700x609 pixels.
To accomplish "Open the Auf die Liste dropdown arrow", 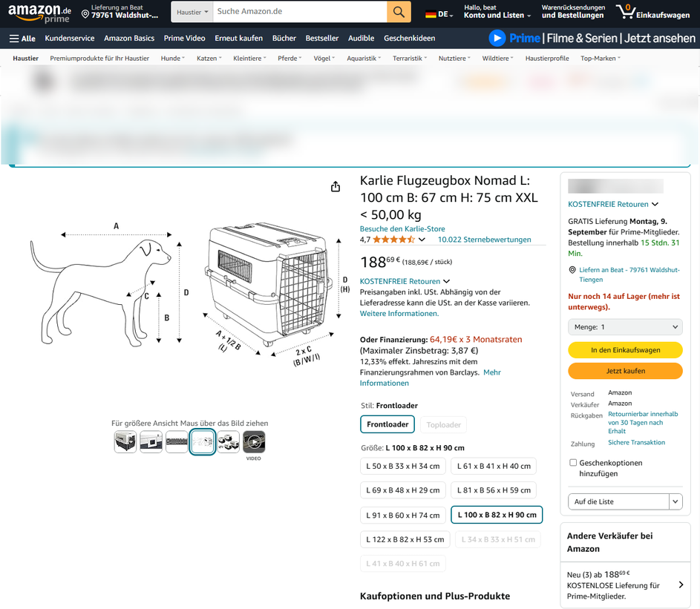I will (676, 501).
